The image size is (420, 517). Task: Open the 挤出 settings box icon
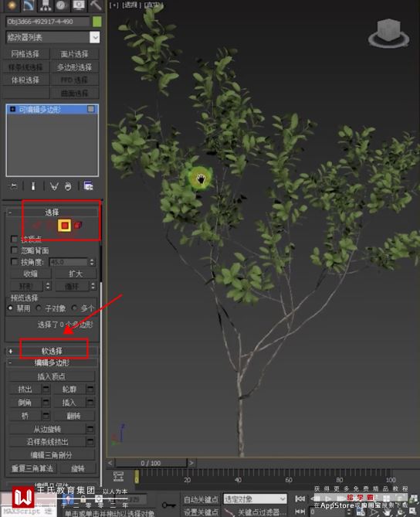tap(46, 389)
